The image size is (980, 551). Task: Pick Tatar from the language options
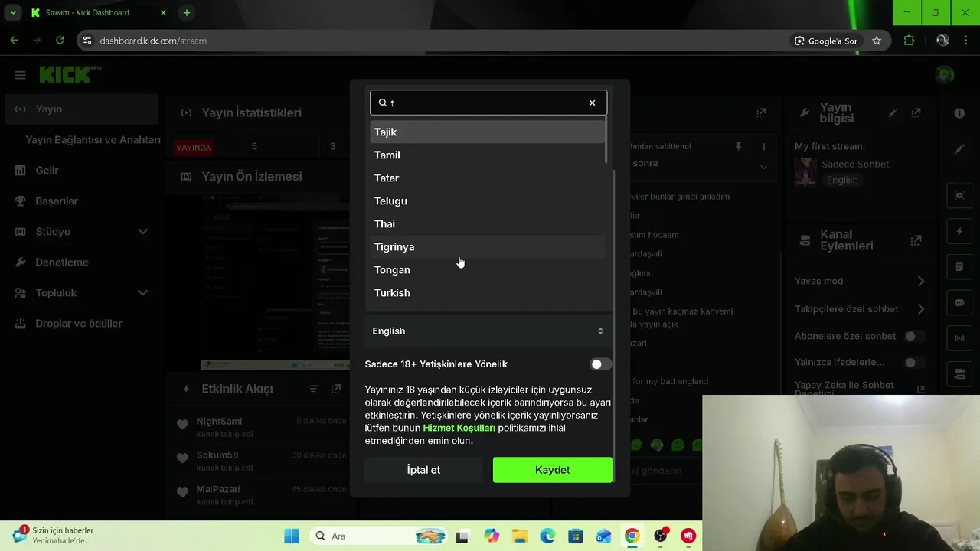pos(488,178)
